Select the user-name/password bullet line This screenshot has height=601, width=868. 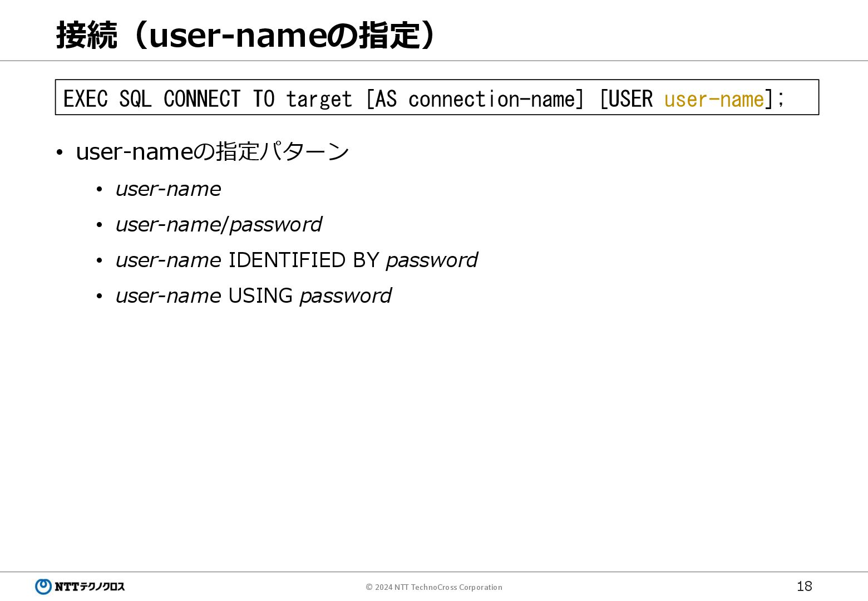219,225
